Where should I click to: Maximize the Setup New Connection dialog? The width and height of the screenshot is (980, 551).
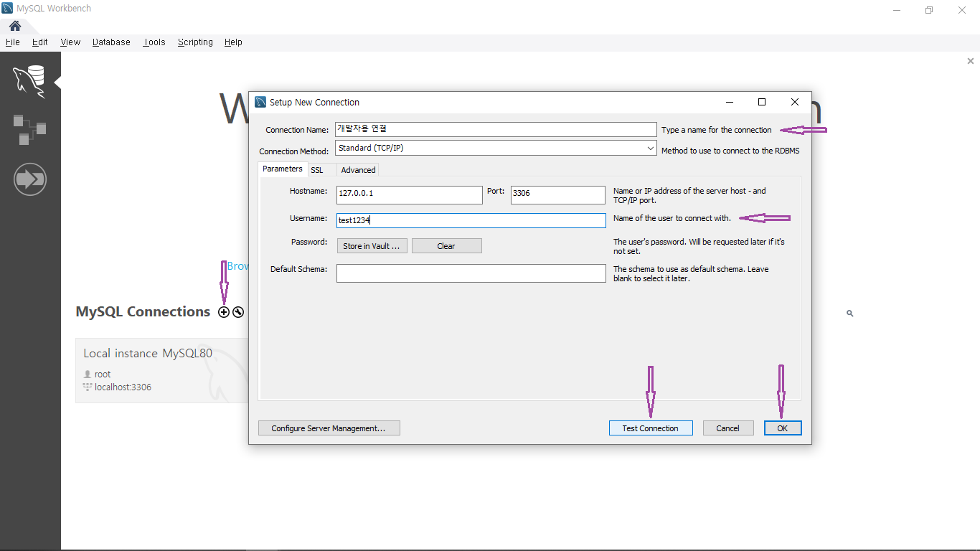(762, 102)
